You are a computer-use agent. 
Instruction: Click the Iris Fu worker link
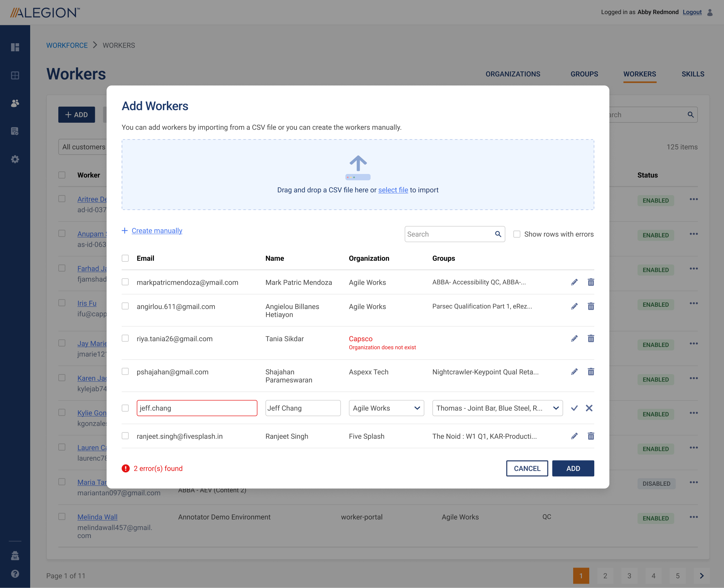87,303
